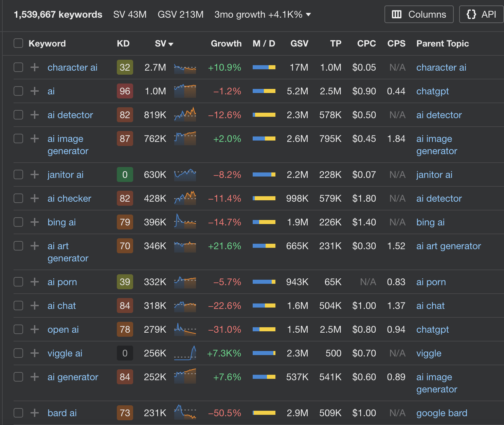Click the plus icon next to character ai

pyautogui.click(x=34, y=67)
